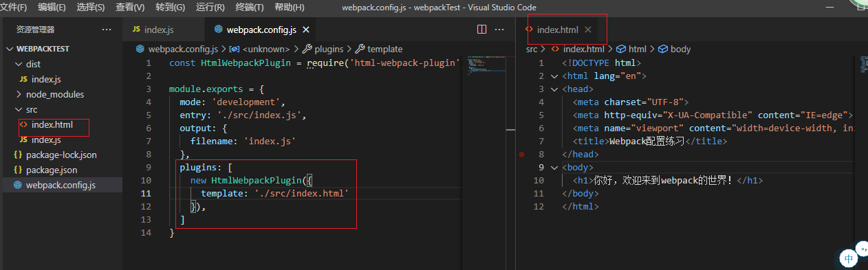Open the 终端(T) menu
The height and width of the screenshot is (270, 868).
pyautogui.click(x=249, y=8)
